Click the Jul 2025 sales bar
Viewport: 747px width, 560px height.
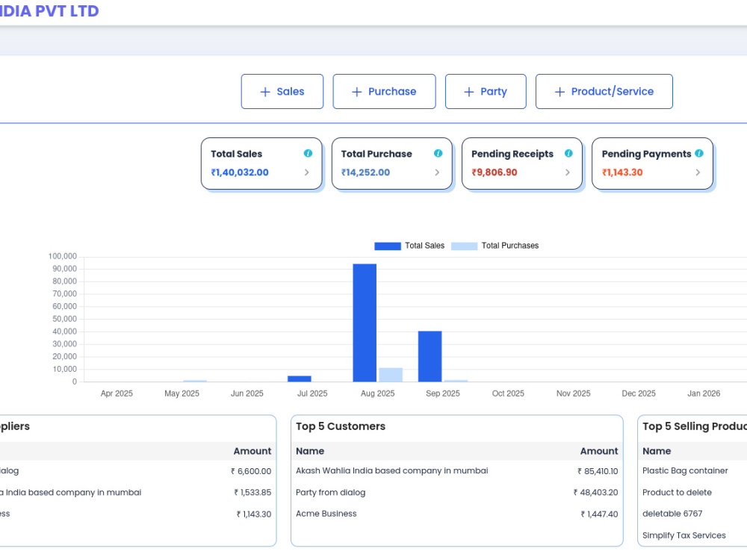pos(300,379)
